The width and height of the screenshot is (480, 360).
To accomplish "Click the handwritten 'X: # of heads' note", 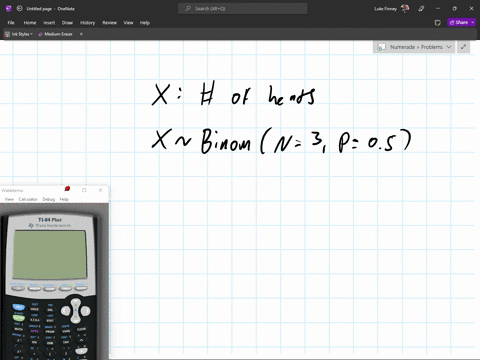I will 233,94.
